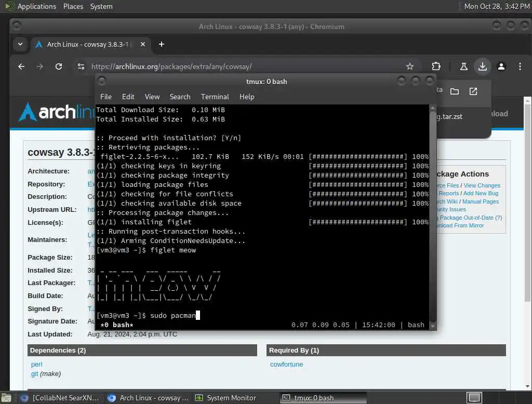Click the Arch favicon on the tab
Viewport: 532px width, 404px height.
tap(38, 45)
